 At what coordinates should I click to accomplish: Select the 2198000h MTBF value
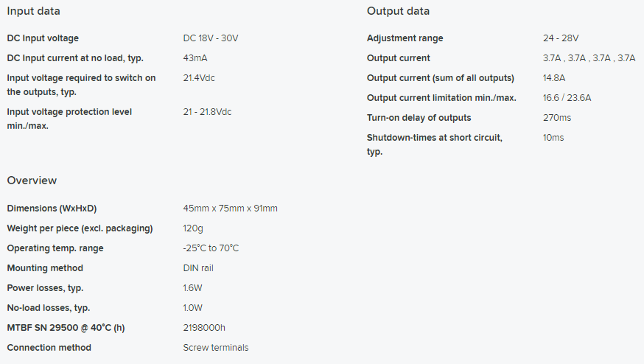204,328
